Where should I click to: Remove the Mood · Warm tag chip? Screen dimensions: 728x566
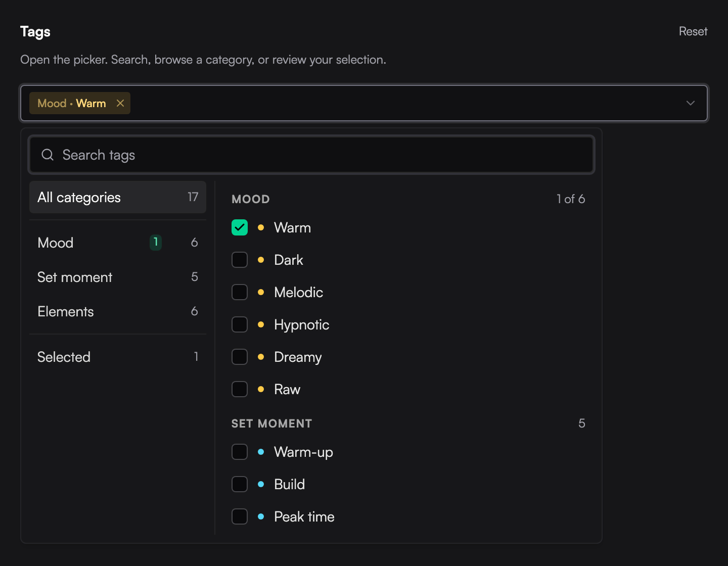point(120,103)
